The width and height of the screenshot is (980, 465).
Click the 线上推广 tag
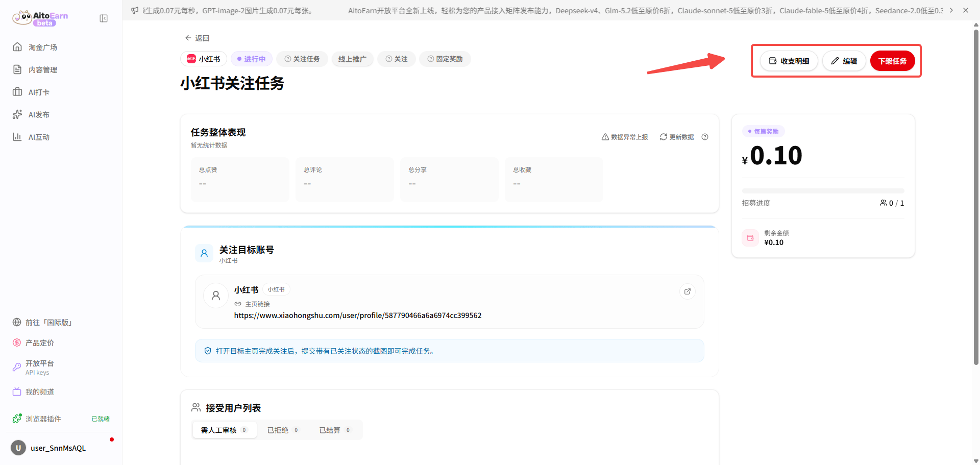pos(353,59)
